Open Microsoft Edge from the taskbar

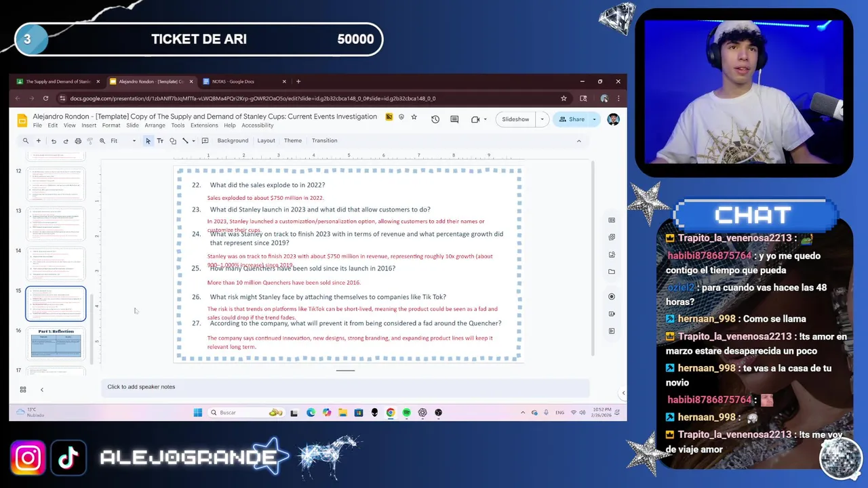(311, 413)
